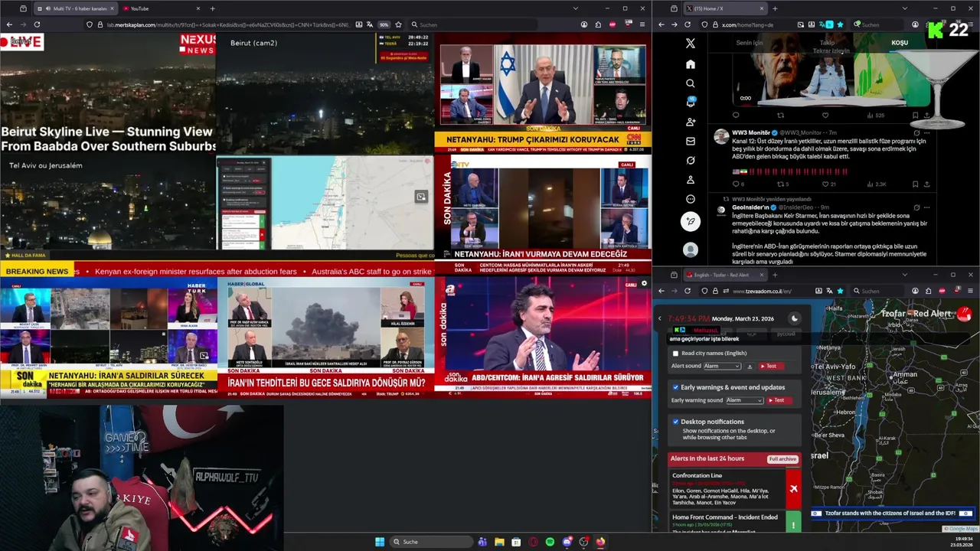The image size is (980, 551).
Task: Click Beirut (cam2) video feed
Action: [325, 93]
